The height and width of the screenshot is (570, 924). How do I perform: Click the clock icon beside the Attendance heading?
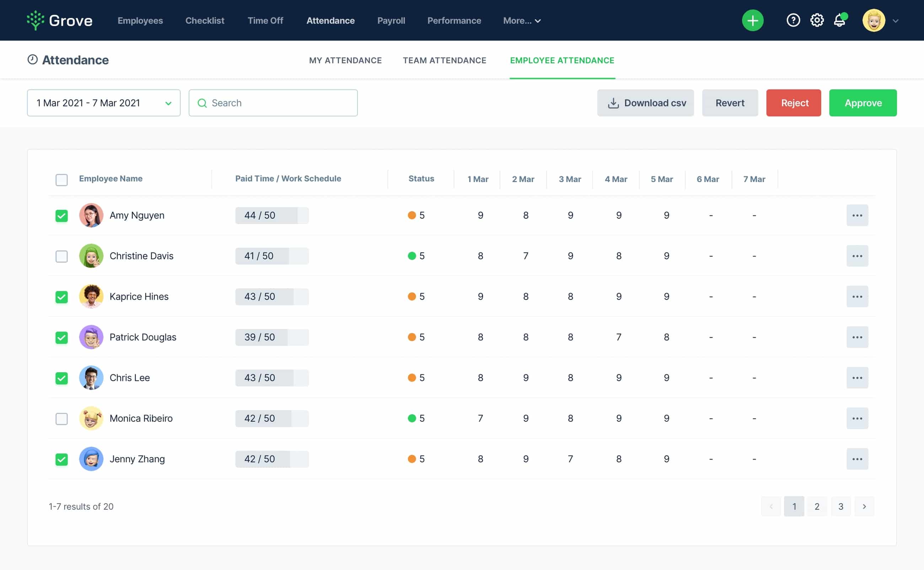tap(32, 59)
